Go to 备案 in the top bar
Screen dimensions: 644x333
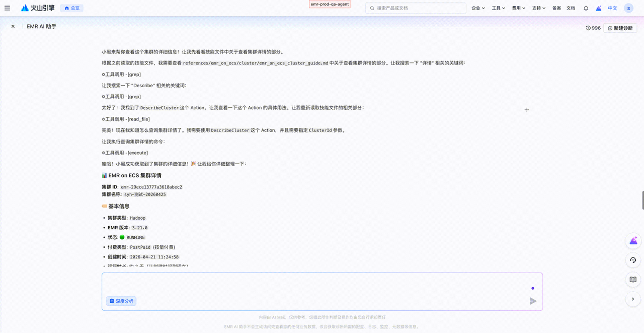pos(556,8)
